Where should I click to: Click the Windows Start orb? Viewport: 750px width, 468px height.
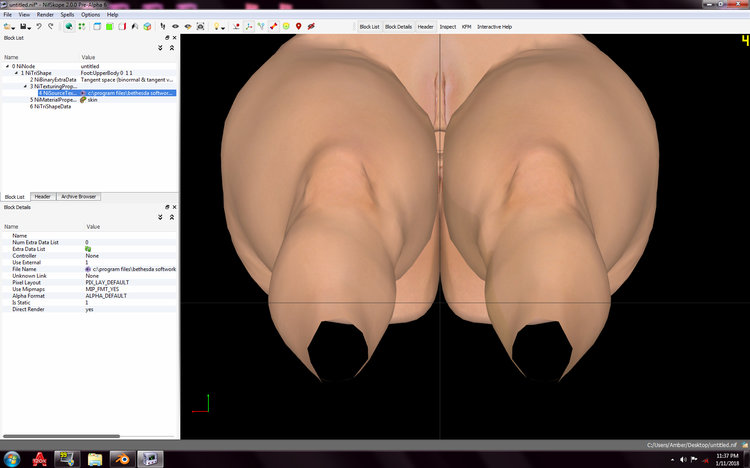pyautogui.click(x=11, y=459)
